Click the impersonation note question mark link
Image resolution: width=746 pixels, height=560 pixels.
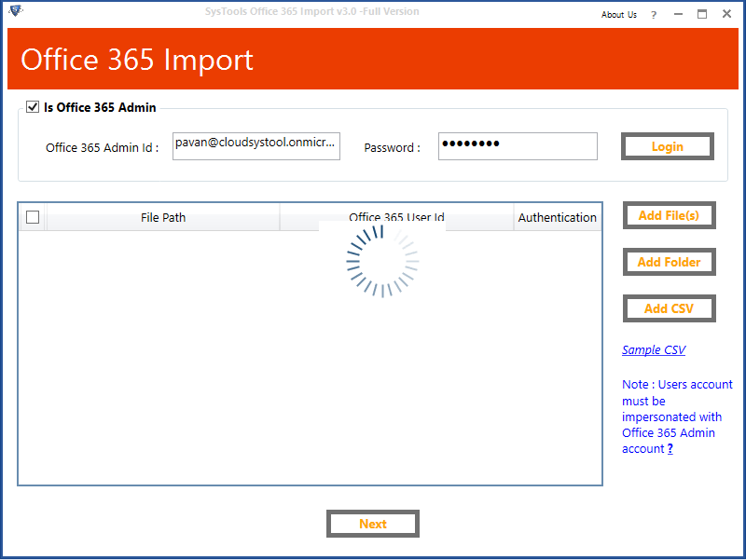click(x=670, y=448)
